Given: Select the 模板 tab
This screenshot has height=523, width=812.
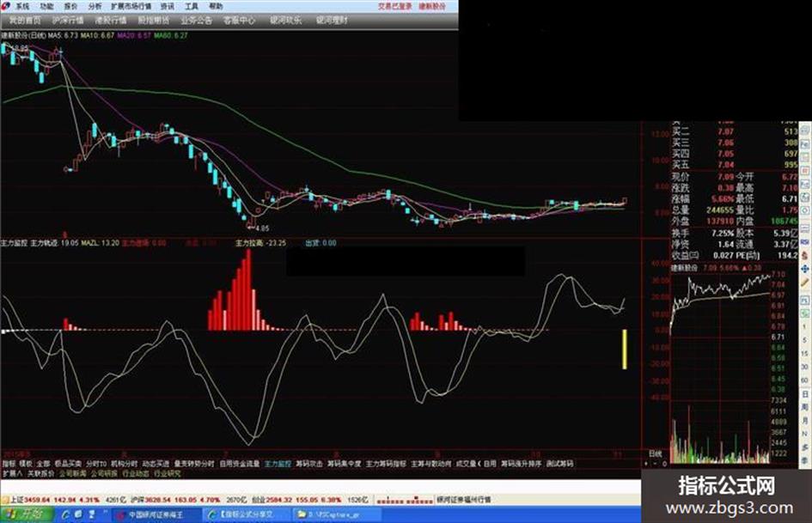Looking at the screenshot, I should (26, 464).
